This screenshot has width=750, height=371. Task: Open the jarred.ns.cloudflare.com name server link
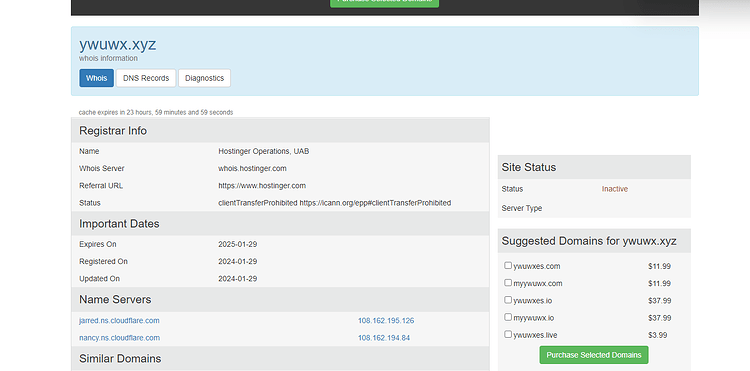point(119,320)
